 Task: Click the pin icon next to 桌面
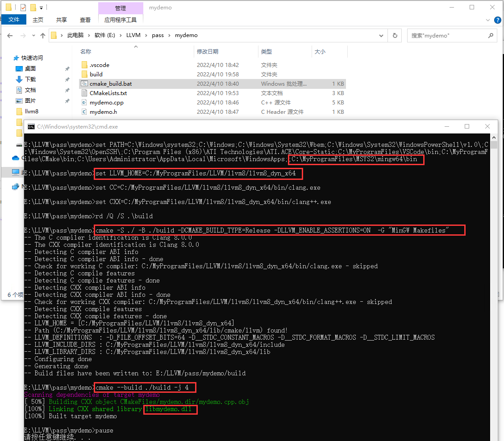pyautogui.click(x=67, y=69)
